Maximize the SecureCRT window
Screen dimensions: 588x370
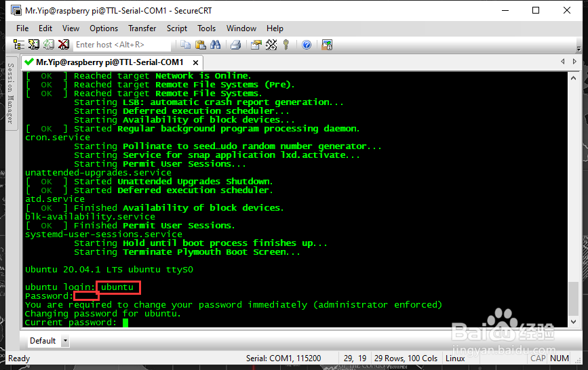click(x=536, y=10)
